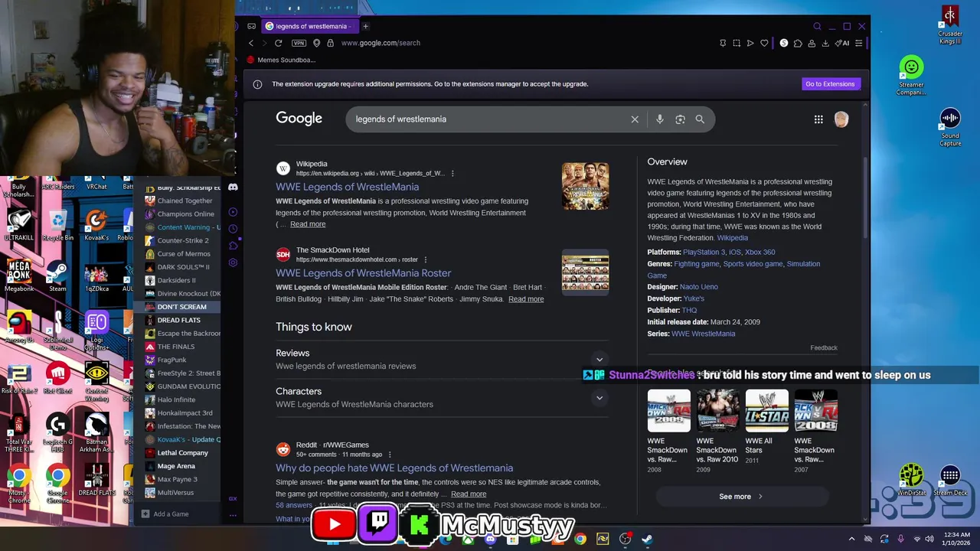Bookmark page with heart icon
The height and width of the screenshot is (551, 980).
764,43
